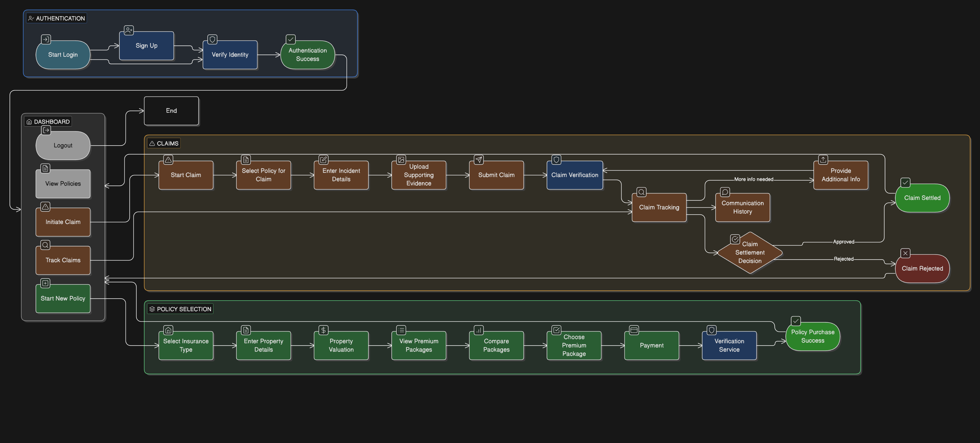
Task: Click the user-plus icon on Sign Up
Action: point(129,30)
